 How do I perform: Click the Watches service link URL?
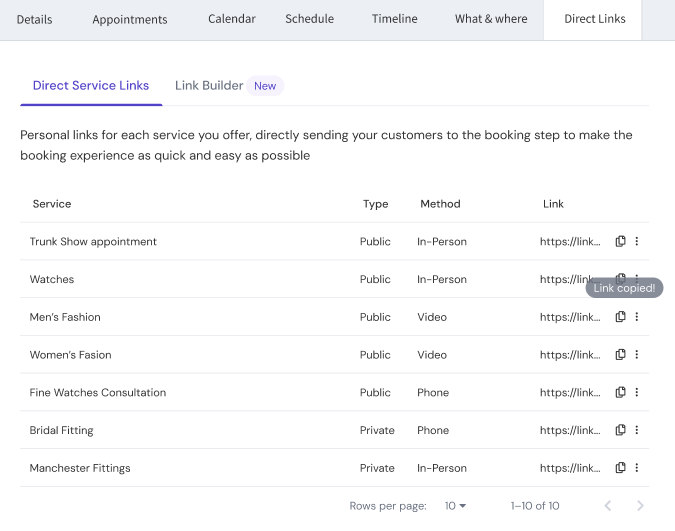pos(570,279)
